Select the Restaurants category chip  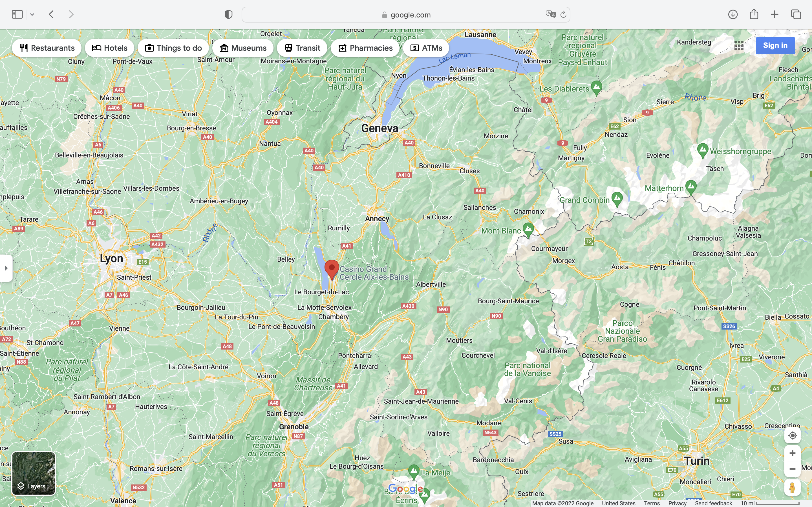pos(47,48)
